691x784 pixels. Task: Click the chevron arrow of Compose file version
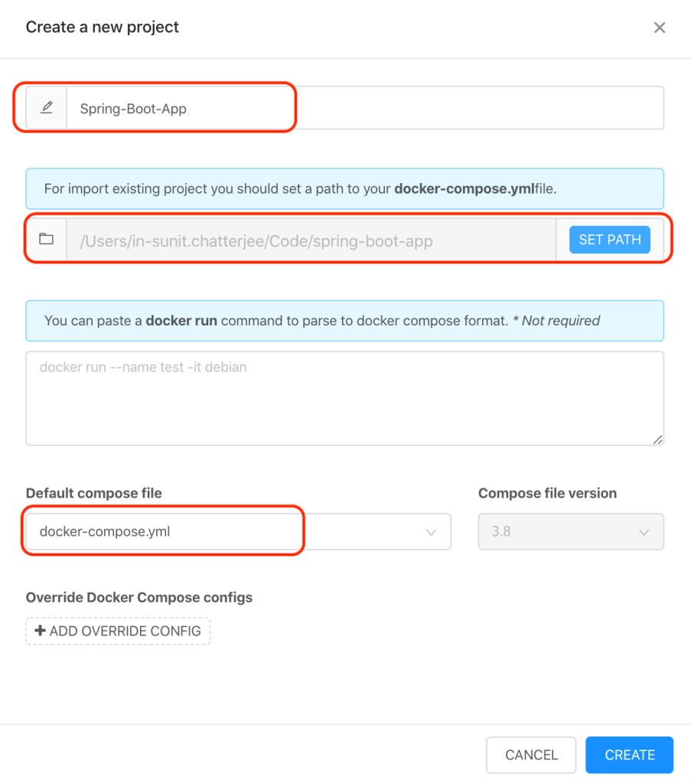[x=644, y=531]
